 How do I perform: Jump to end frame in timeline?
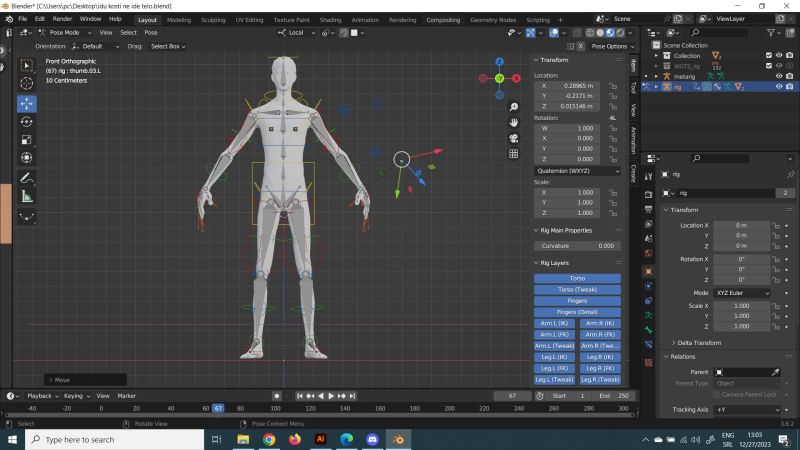click(353, 396)
